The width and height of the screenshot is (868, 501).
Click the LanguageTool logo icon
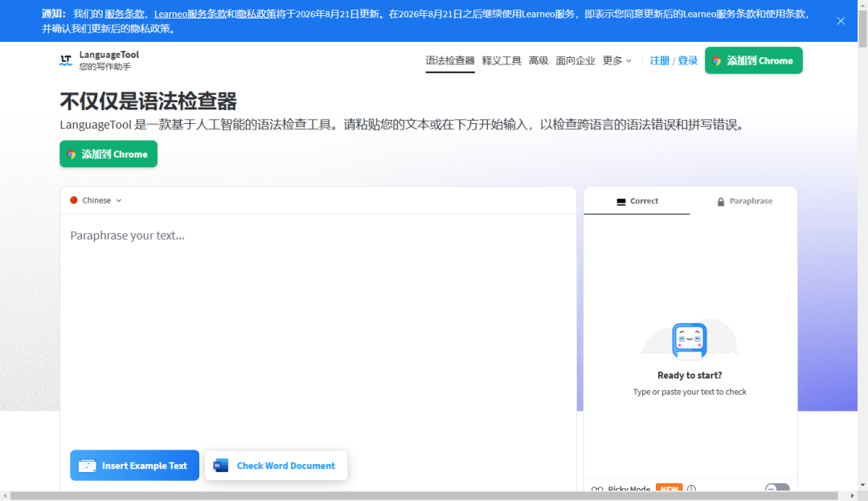pos(66,60)
